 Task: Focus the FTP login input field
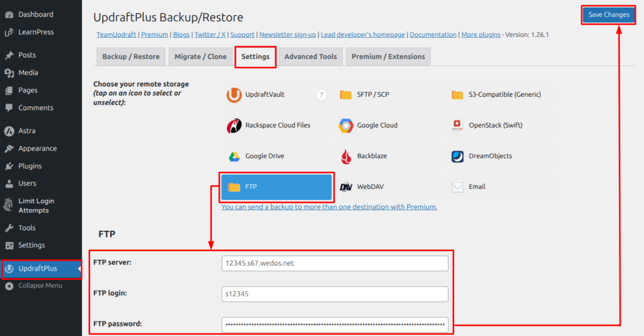(335, 294)
